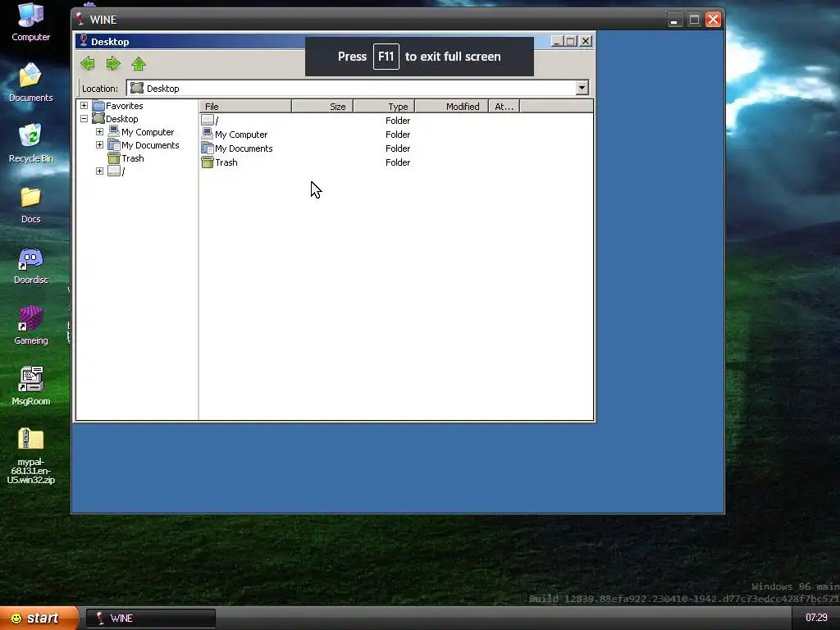
Task: Open the start menu button
Action: pyautogui.click(x=39, y=619)
